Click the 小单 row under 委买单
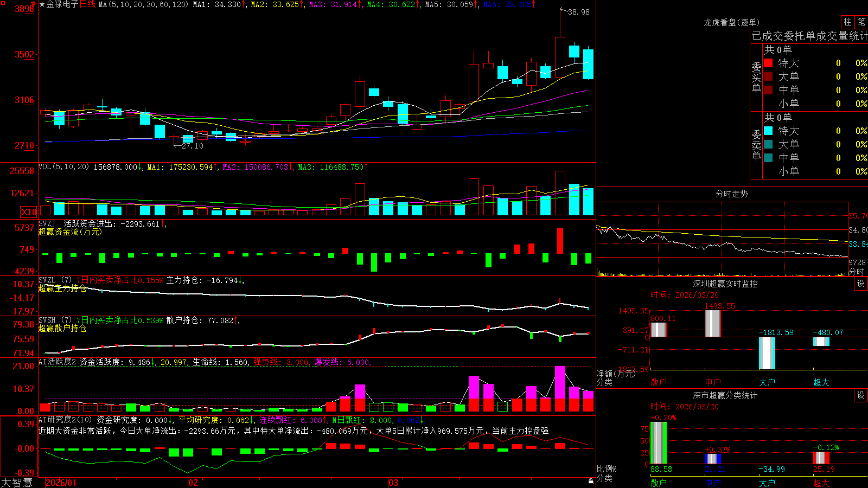The height and width of the screenshot is (488, 868). pyautogui.click(x=815, y=104)
